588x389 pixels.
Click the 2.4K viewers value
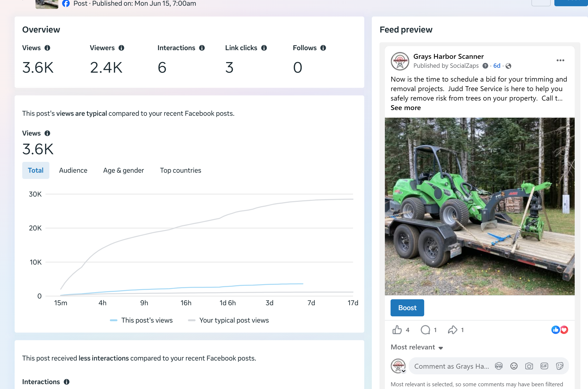coord(106,67)
